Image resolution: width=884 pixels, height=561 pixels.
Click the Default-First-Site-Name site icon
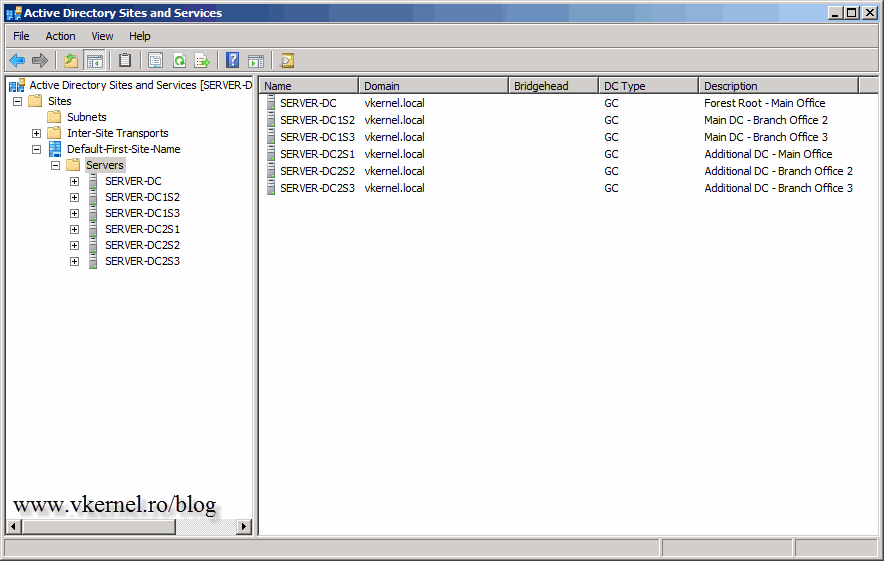click(x=55, y=149)
